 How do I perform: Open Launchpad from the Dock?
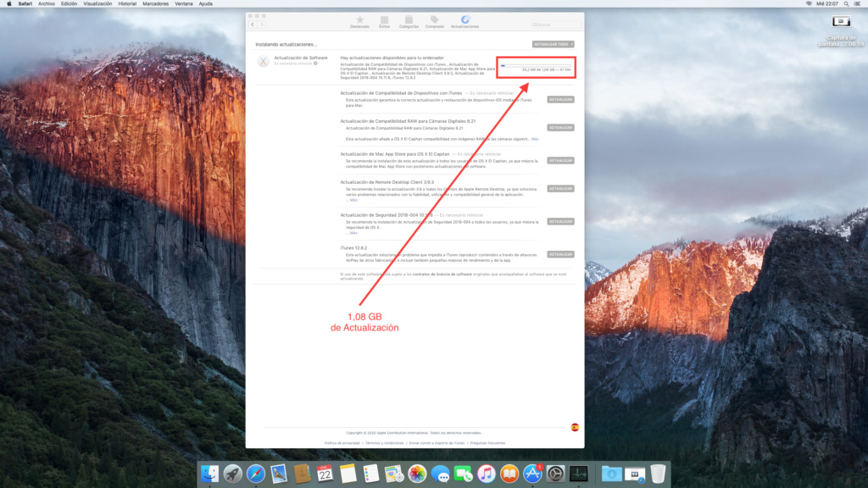point(232,474)
